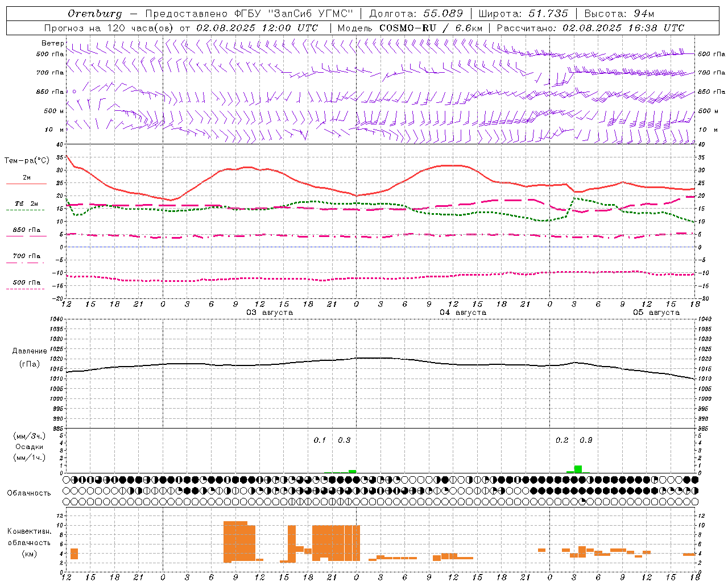The image size is (728, 582).
Task: Select the "Долгота: 55.089" header value
Action: click(x=416, y=14)
